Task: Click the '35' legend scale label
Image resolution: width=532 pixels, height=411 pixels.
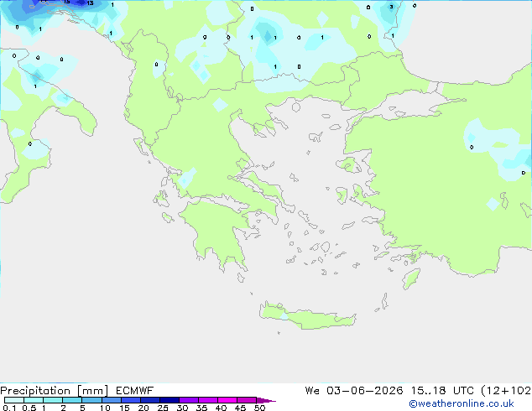Action: pyautogui.click(x=201, y=408)
